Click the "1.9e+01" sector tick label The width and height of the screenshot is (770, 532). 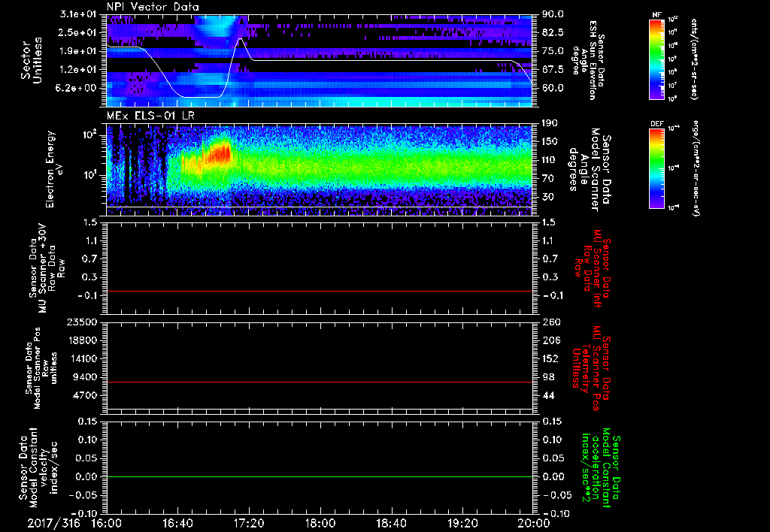(78, 51)
